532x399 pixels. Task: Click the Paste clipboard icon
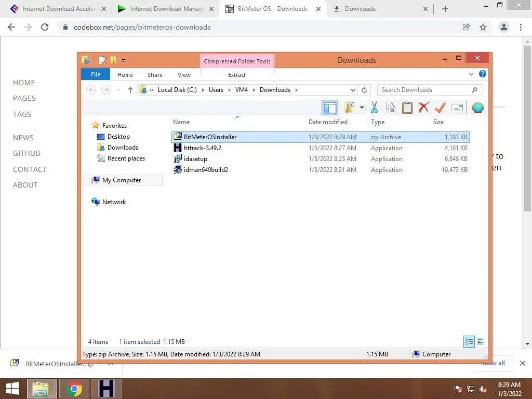coord(407,108)
